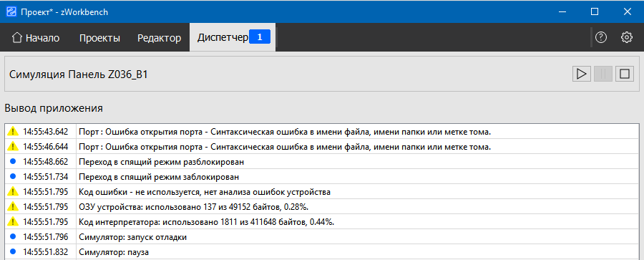Select 'Симулятор: запуск отладки' message
The height and width of the screenshot is (260, 644).
[132, 237]
